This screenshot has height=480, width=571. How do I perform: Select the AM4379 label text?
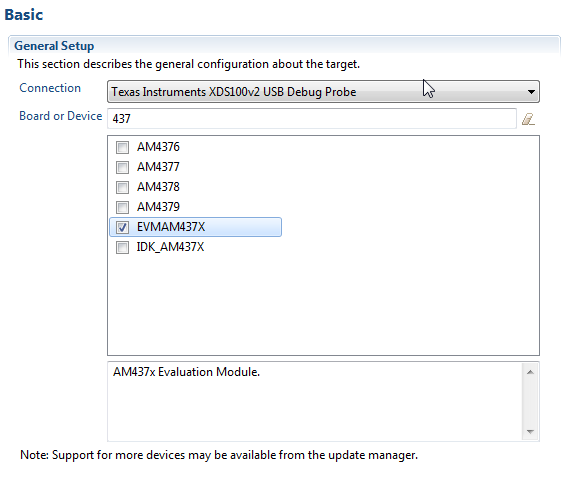pyautogui.click(x=158, y=207)
